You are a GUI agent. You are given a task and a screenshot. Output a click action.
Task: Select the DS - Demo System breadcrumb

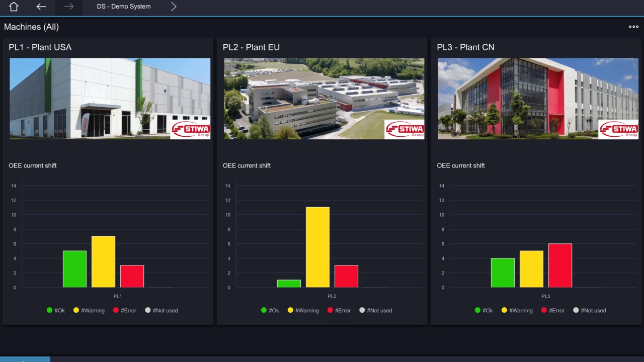pos(124,7)
